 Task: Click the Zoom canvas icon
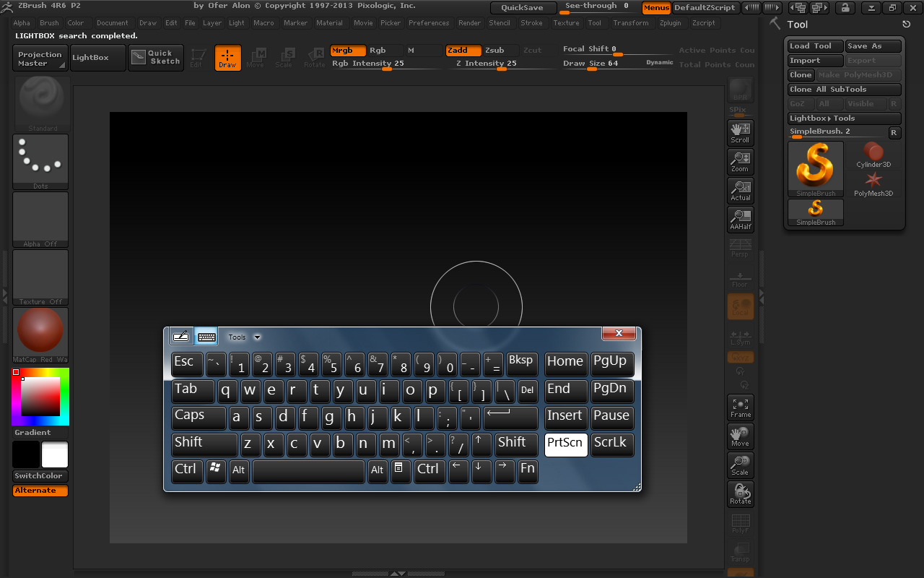point(740,161)
